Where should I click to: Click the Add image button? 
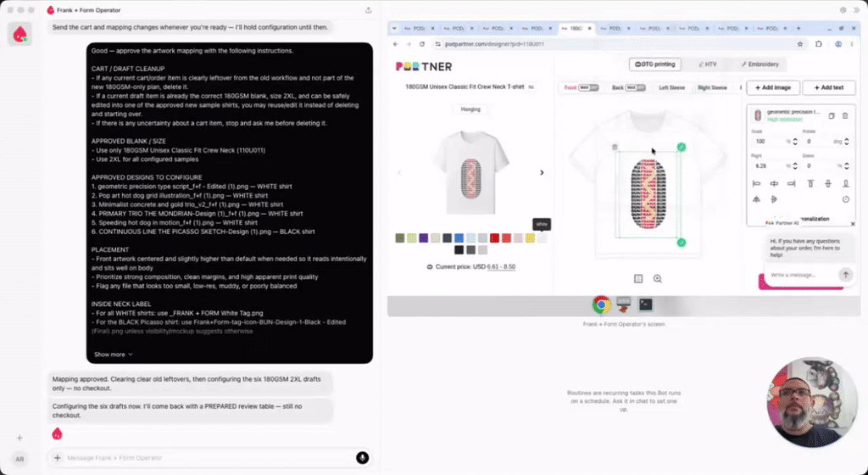(x=773, y=87)
